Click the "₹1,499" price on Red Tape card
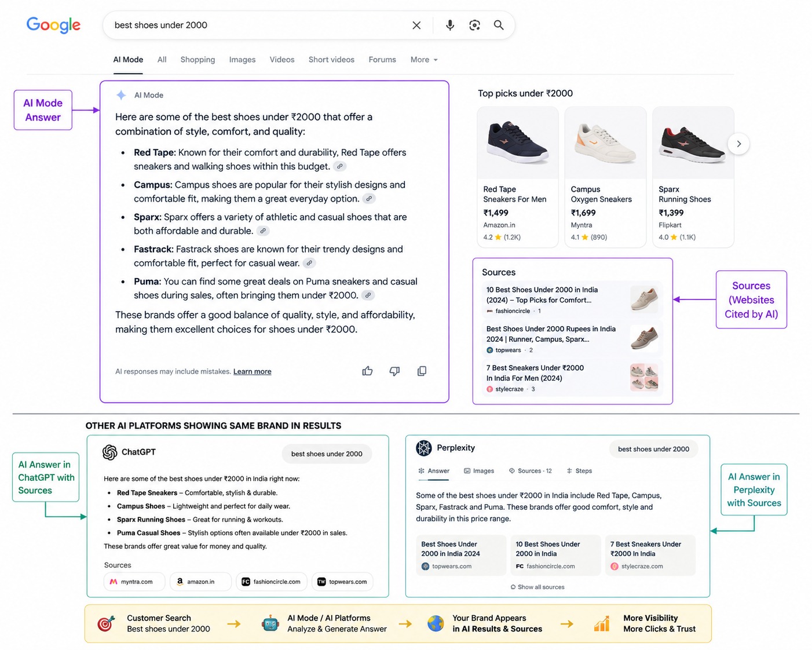Image resolution: width=812 pixels, height=650 pixels. tap(496, 213)
